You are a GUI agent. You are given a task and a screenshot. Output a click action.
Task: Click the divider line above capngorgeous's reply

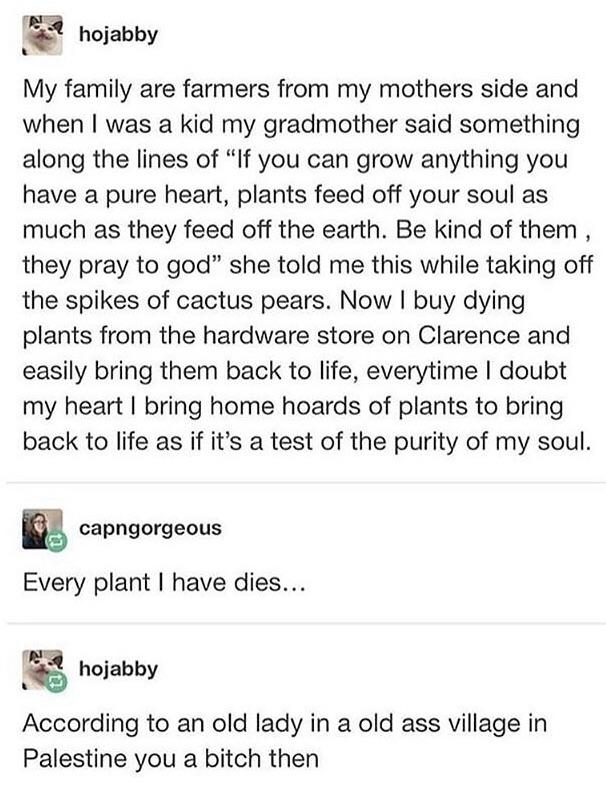pos(303,483)
